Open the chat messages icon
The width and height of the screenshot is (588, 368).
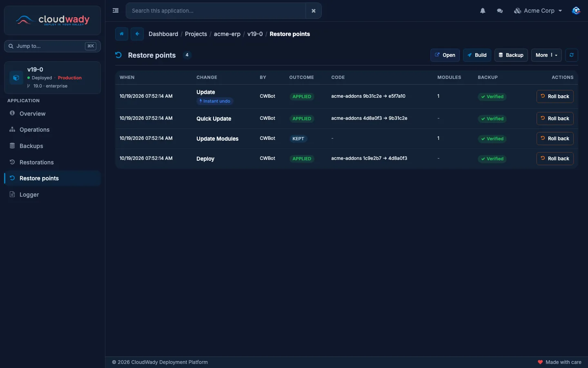click(x=500, y=11)
